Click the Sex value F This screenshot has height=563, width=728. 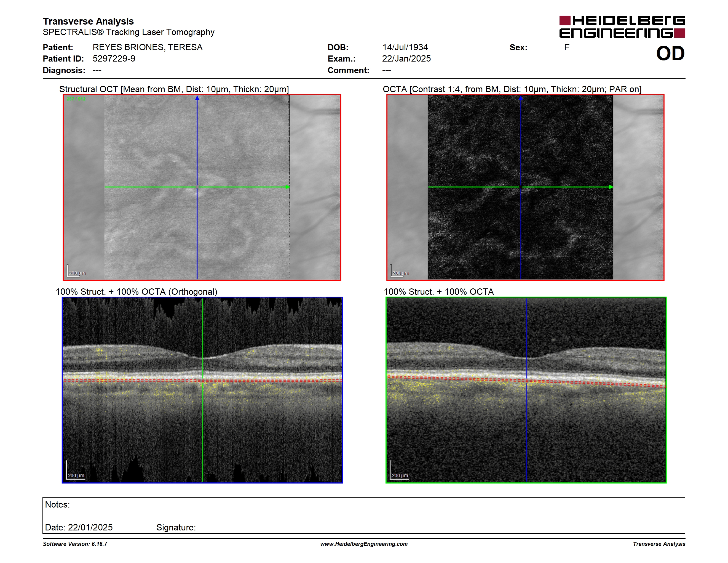pyautogui.click(x=567, y=47)
